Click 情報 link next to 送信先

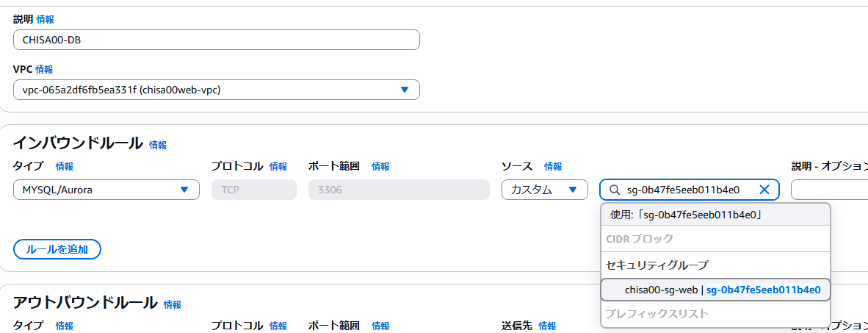pyautogui.click(x=547, y=325)
